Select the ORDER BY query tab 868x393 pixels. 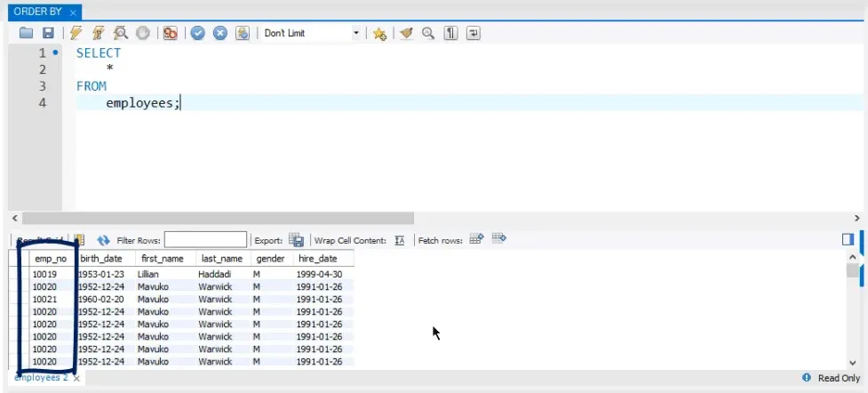click(x=39, y=12)
